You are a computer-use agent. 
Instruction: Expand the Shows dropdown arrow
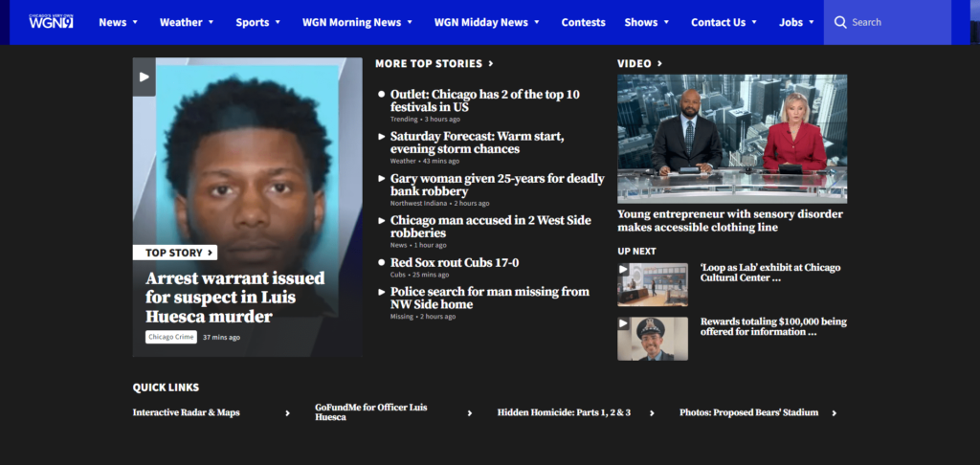pos(666,23)
